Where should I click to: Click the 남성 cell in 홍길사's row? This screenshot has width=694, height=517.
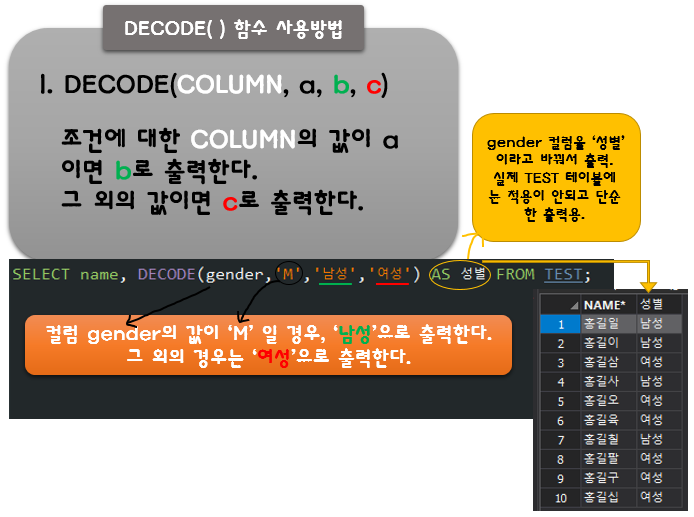coord(659,382)
